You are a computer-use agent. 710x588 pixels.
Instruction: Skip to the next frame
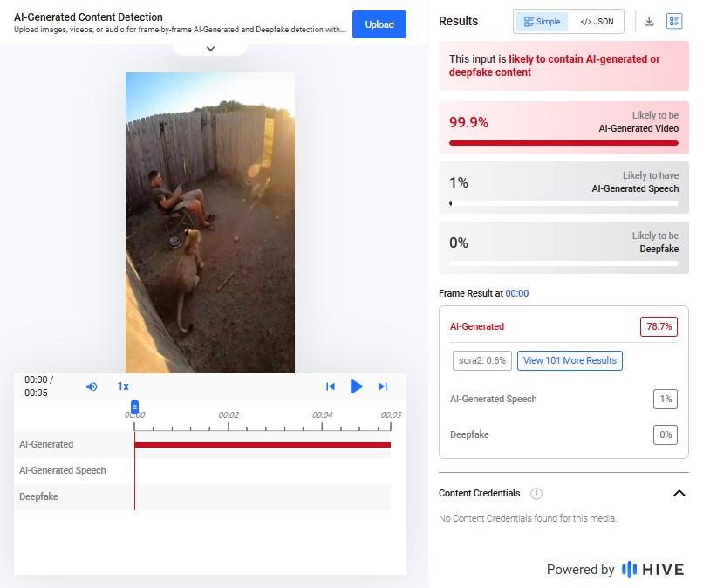pyautogui.click(x=383, y=386)
